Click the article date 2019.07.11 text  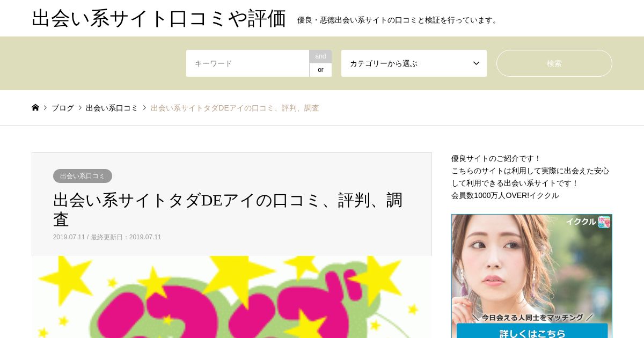(69, 237)
